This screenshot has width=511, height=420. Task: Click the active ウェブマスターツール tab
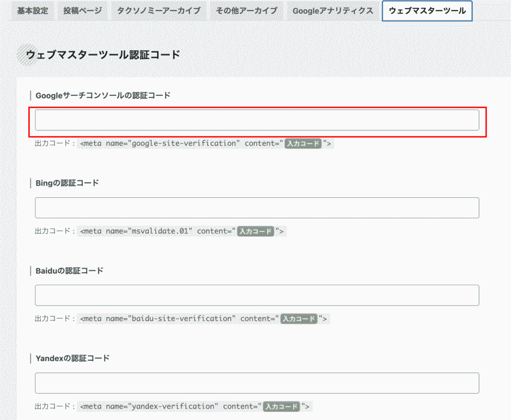click(427, 11)
